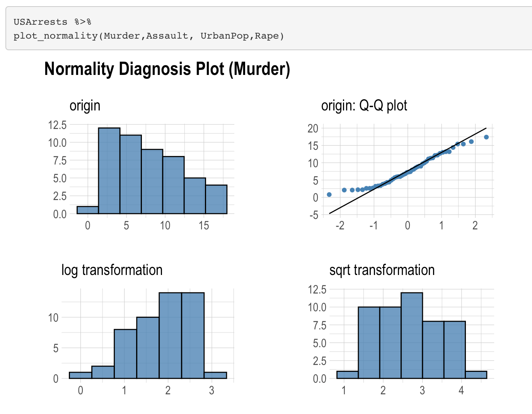Click the leftmost bar in log transformation histogram
The image size is (532, 414).
(80, 375)
